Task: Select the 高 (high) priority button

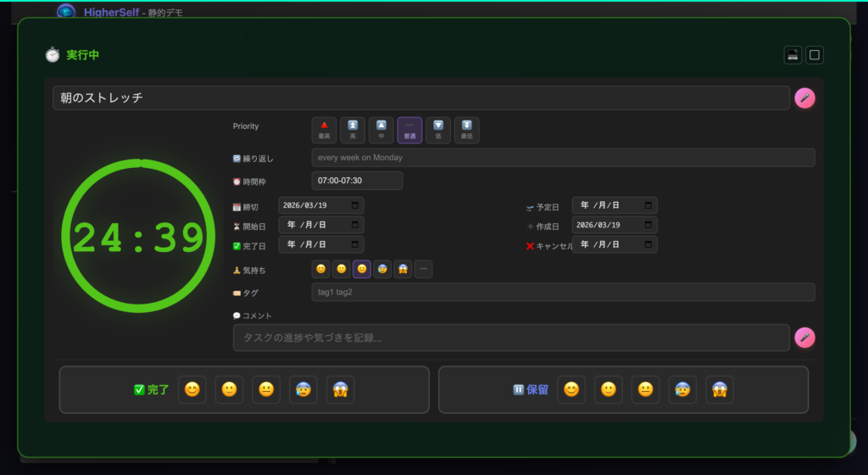Action: point(353,130)
